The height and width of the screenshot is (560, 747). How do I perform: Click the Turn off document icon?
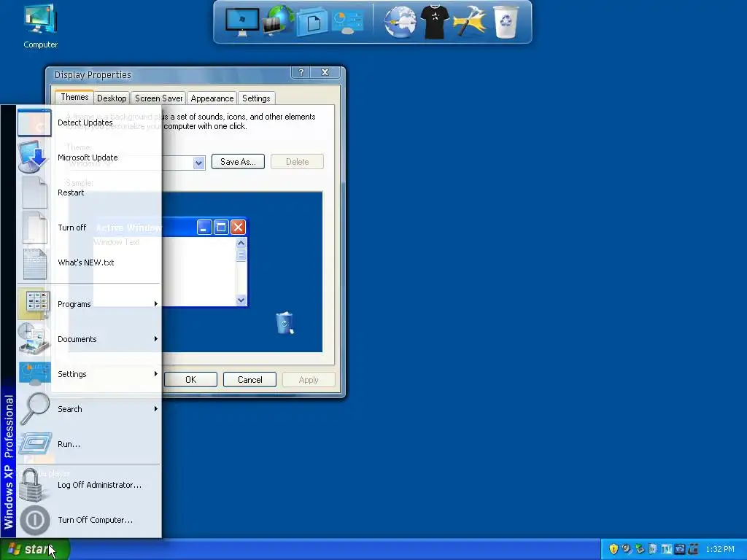tap(35, 227)
